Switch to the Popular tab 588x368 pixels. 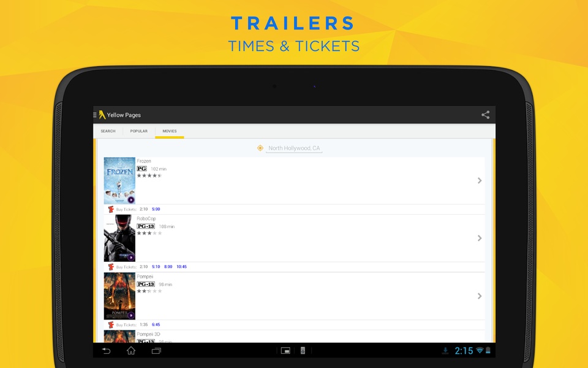pyautogui.click(x=139, y=131)
